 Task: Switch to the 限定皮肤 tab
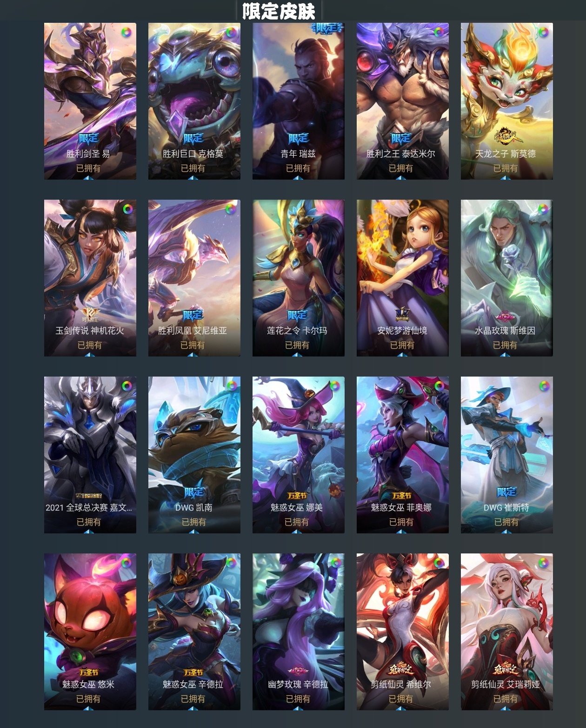(x=279, y=11)
